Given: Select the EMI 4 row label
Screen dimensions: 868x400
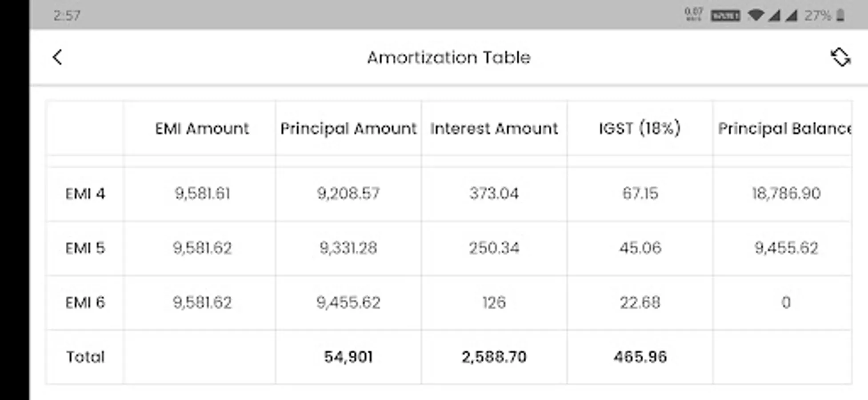Looking at the screenshot, I should (85, 194).
